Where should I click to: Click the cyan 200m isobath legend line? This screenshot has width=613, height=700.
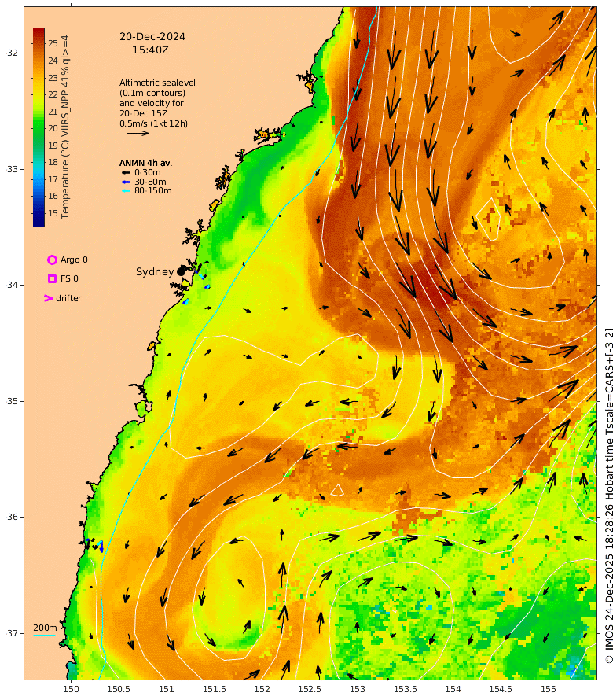pyautogui.click(x=45, y=635)
